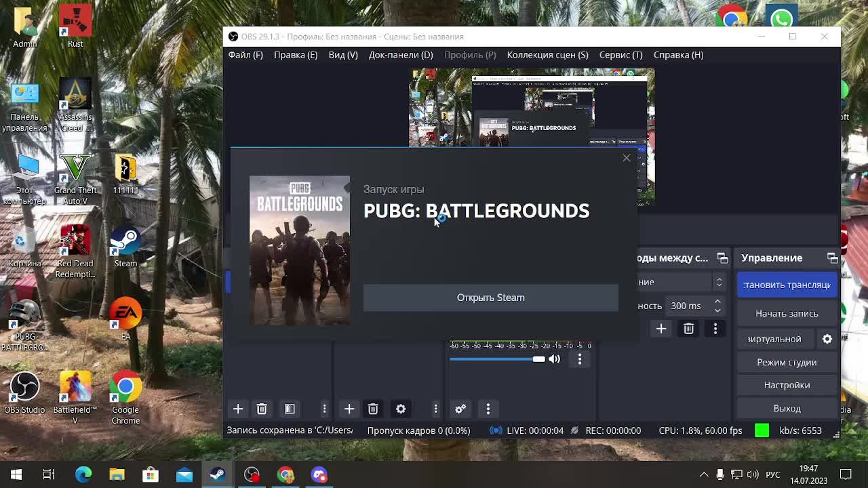
Task: Open Microsoft Edge from the taskbar
Action: point(83,474)
